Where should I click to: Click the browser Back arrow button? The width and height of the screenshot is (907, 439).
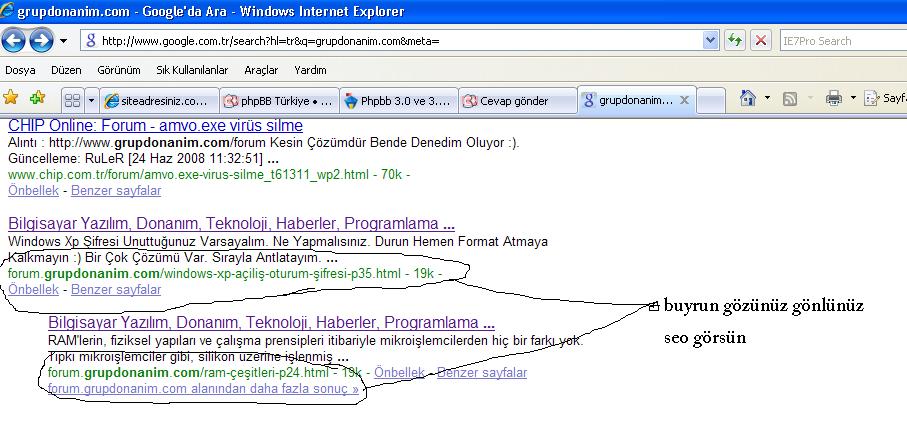tap(13, 40)
